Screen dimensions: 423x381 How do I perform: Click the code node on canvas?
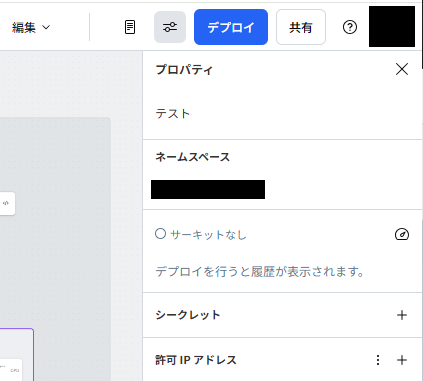coord(7,203)
